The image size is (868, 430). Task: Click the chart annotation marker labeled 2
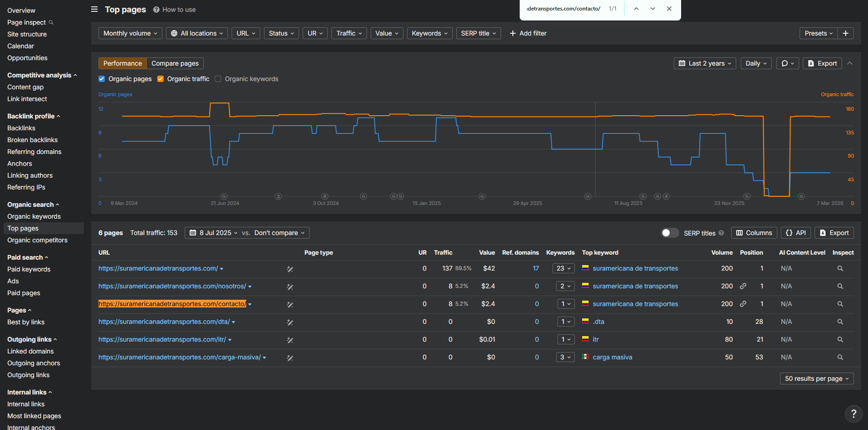[278, 196]
